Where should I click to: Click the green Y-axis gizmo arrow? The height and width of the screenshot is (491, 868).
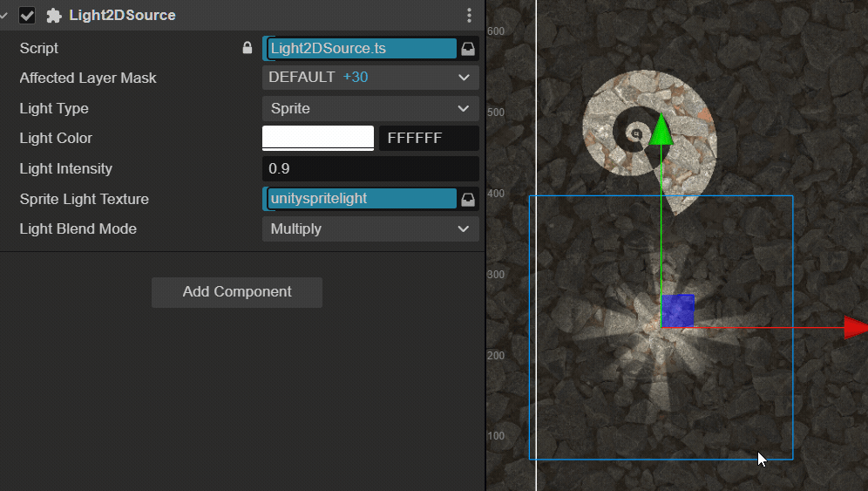[661, 129]
